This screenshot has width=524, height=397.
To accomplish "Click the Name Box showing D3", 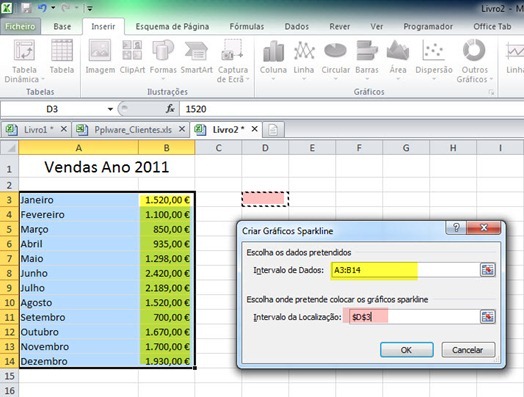I will click(x=53, y=109).
